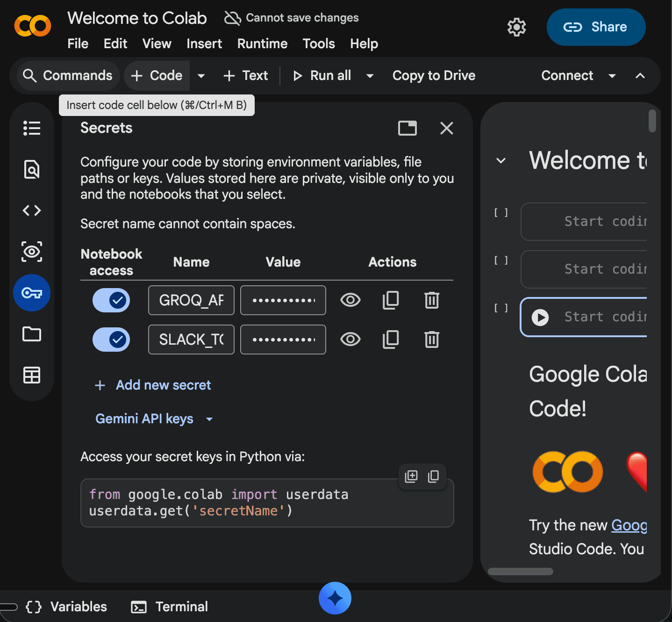The width and height of the screenshot is (672, 622).
Task: Open the Data table sidebar icon
Action: [x=32, y=375]
